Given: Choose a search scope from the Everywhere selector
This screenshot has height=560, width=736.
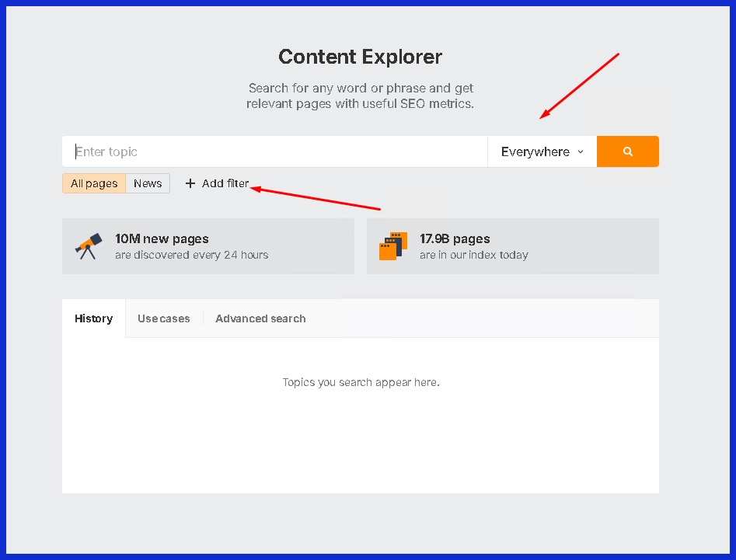Looking at the screenshot, I should (x=541, y=151).
